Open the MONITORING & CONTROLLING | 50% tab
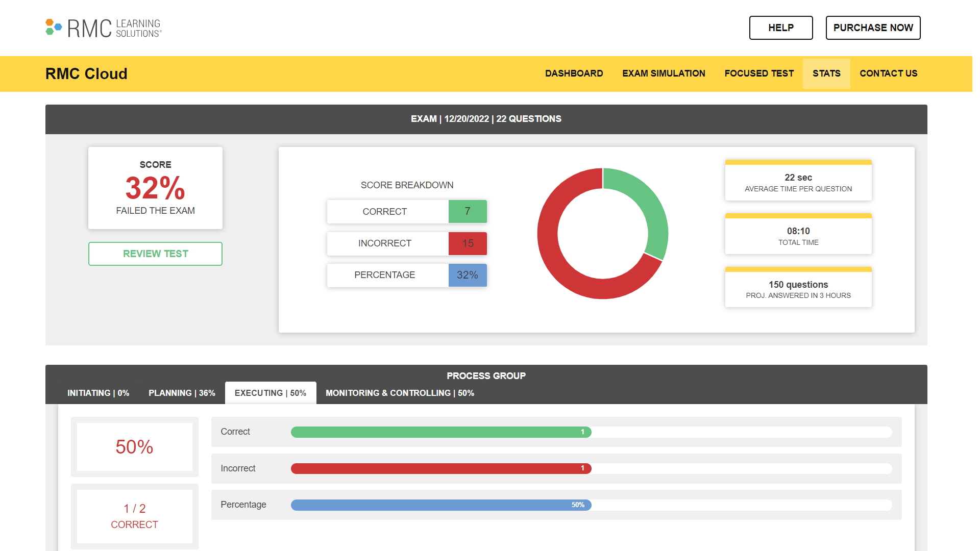 click(x=400, y=393)
